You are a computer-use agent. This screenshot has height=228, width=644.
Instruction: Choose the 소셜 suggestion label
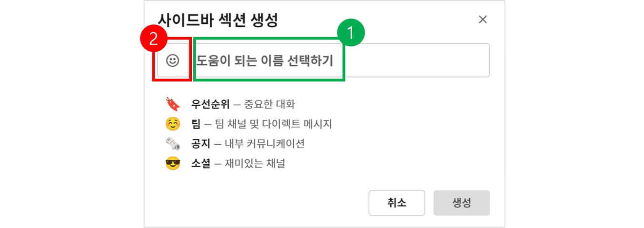click(201, 164)
